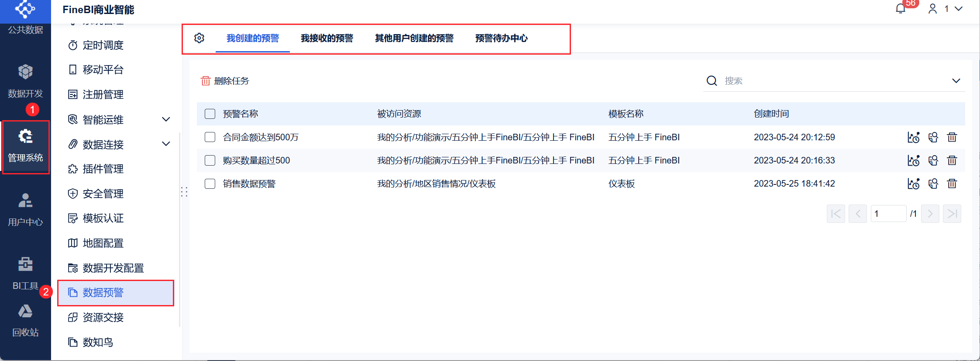Click the FineBI logo icon

(25, 9)
